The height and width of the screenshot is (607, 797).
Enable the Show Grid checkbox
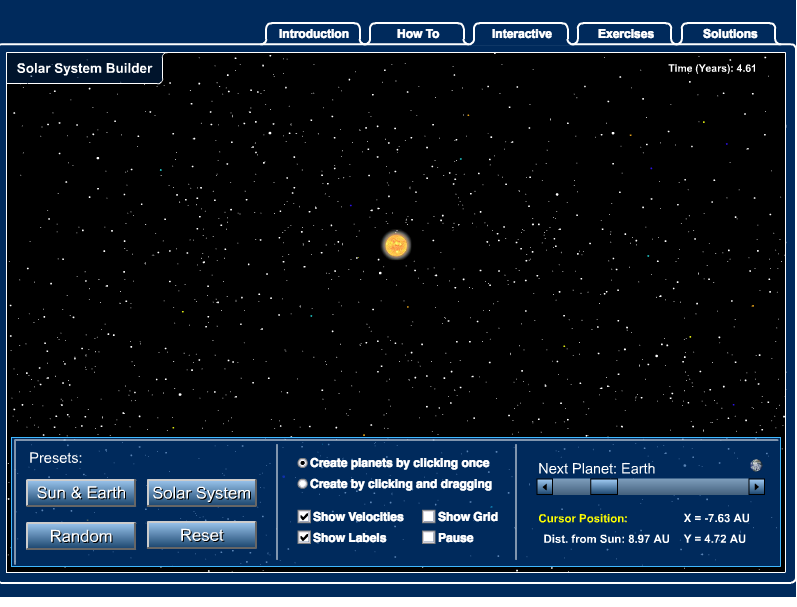[428, 517]
